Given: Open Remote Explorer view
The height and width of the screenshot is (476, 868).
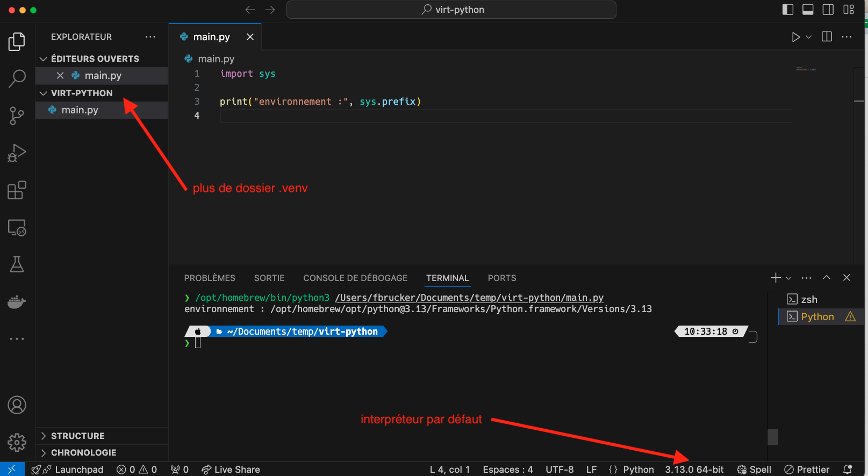Looking at the screenshot, I should pos(17,228).
